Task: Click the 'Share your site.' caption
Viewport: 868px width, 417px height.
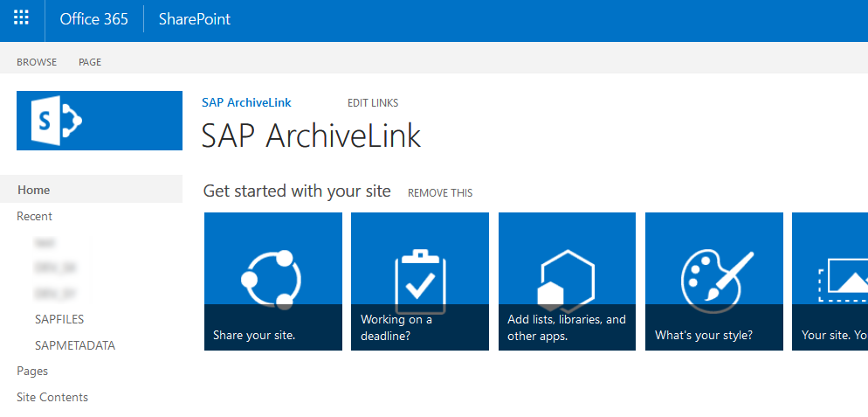Action: [x=254, y=336]
